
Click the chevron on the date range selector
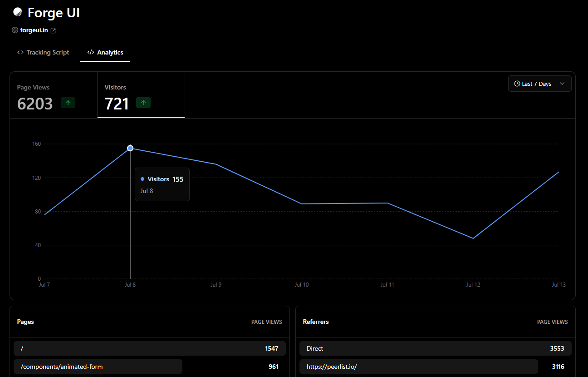tap(563, 84)
